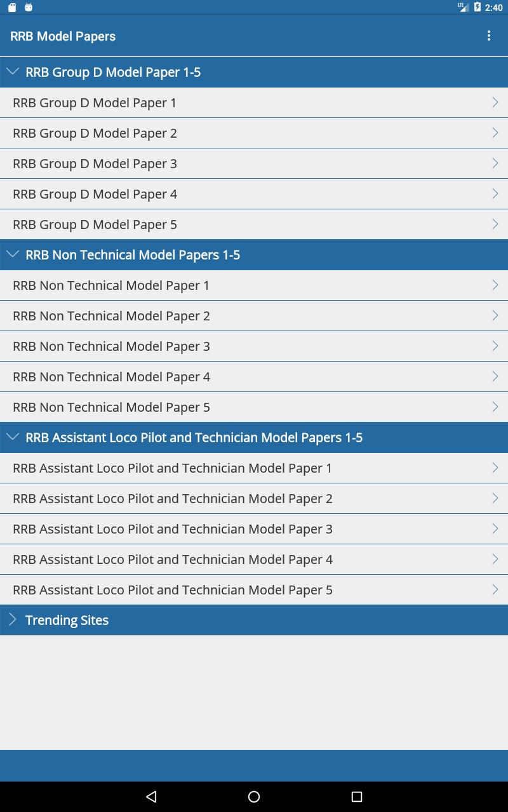Viewport: 508px width, 812px height.
Task: Tap the Android Home navigation button
Action: point(254,797)
